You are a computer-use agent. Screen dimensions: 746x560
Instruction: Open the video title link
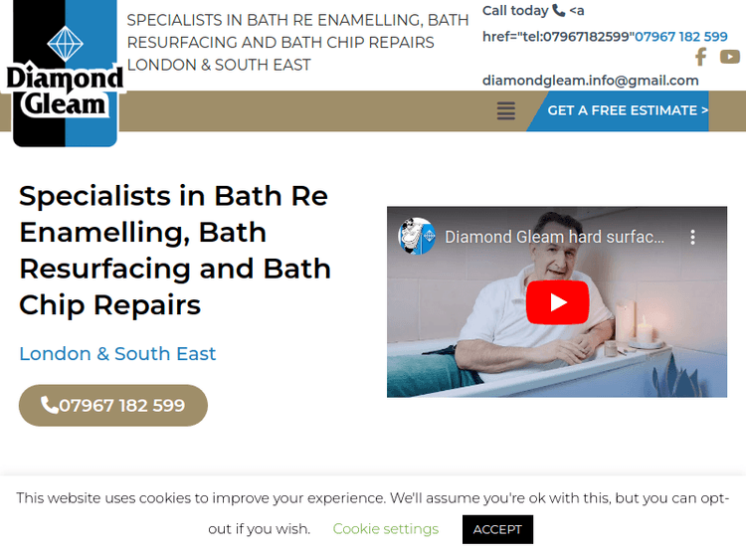[554, 237]
